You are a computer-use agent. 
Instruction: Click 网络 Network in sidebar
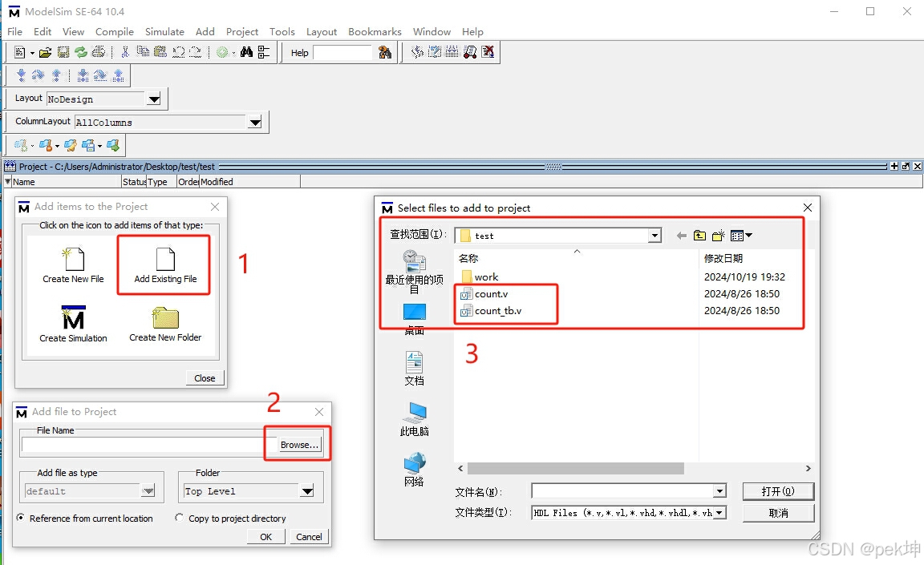point(414,469)
